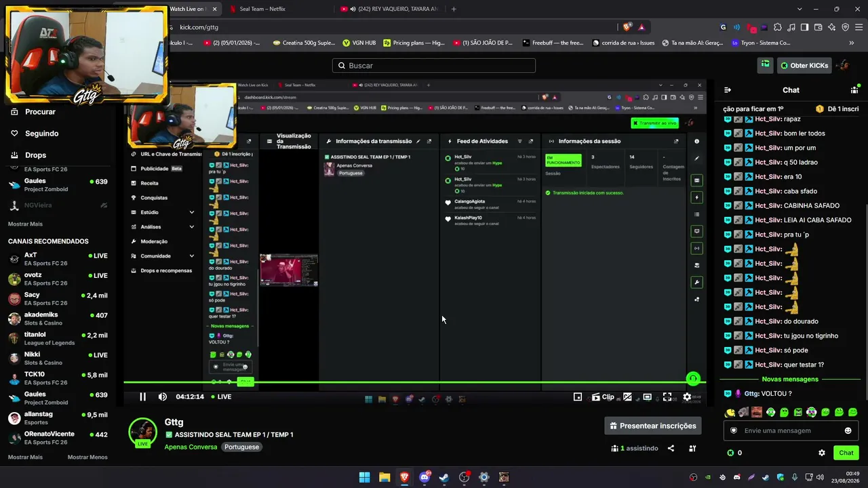868x488 pixels.
Task: Open Steam from the taskbar
Action: click(x=444, y=477)
